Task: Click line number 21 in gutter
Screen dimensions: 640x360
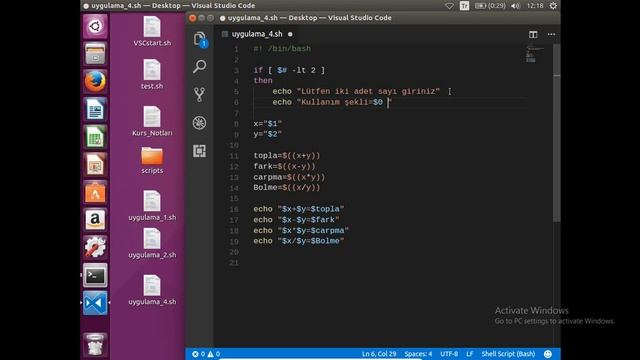Action: pyautogui.click(x=233, y=263)
